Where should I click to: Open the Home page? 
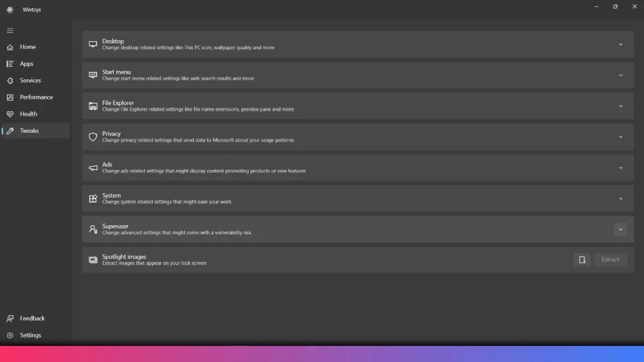click(35, 47)
